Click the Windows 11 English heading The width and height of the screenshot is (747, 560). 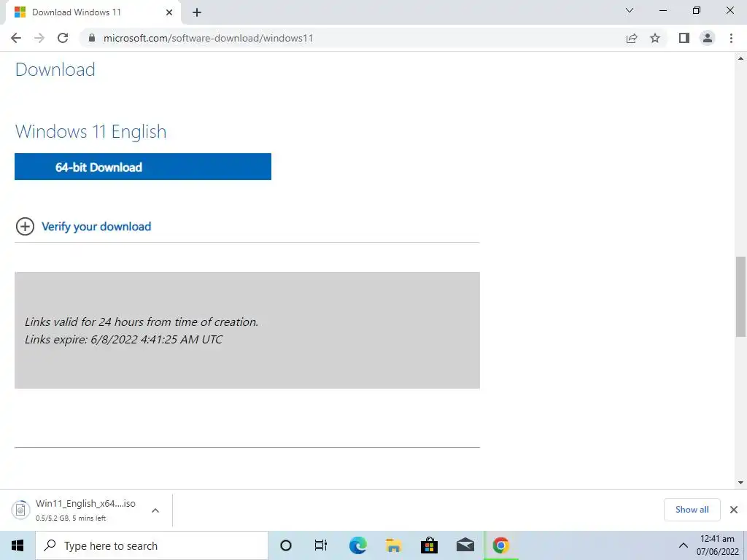[x=91, y=131]
